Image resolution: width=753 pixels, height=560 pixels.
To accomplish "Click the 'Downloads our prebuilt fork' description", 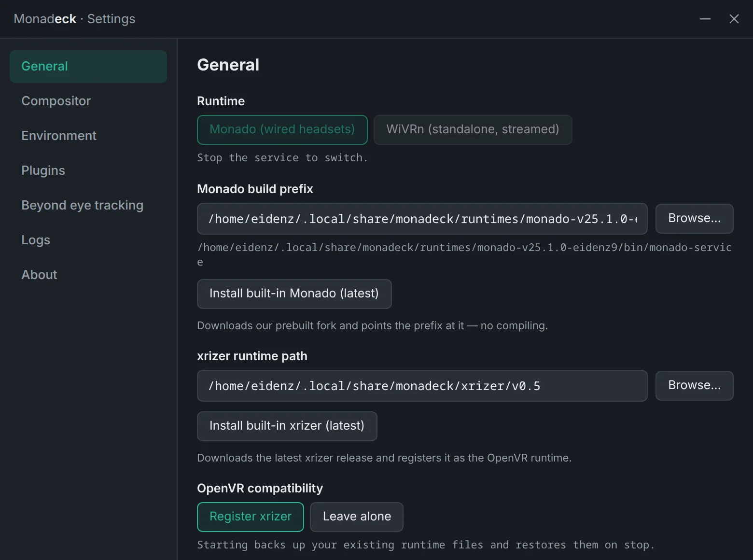I will (x=372, y=326).
